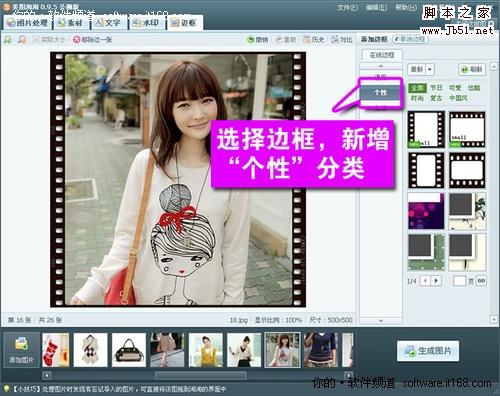Screen dimensions: 500x396
Task: Open the 编辑(E) menu
Action: pyautogui.click(x=376, y=7)
